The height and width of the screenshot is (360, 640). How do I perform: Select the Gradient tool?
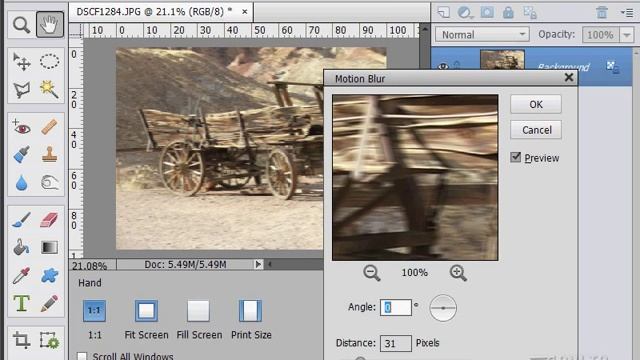pyautogui.click(x=49, y=247)
